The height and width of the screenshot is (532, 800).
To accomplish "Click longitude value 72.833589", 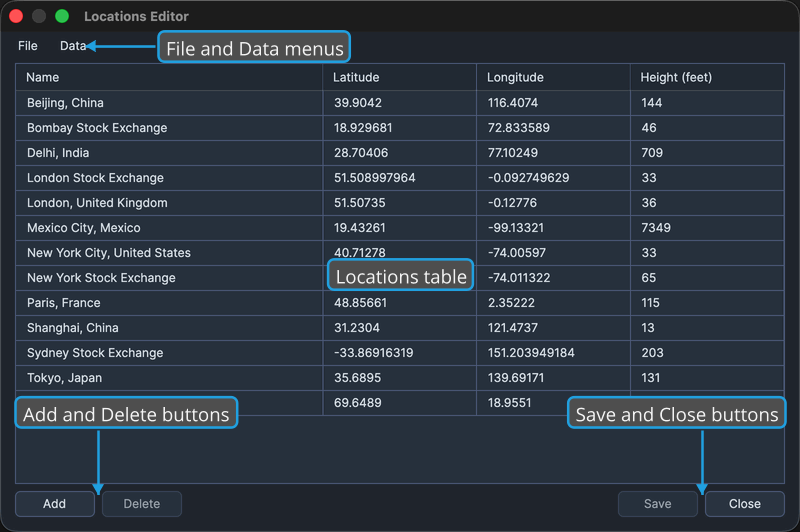I will click(x=519, y=128).
